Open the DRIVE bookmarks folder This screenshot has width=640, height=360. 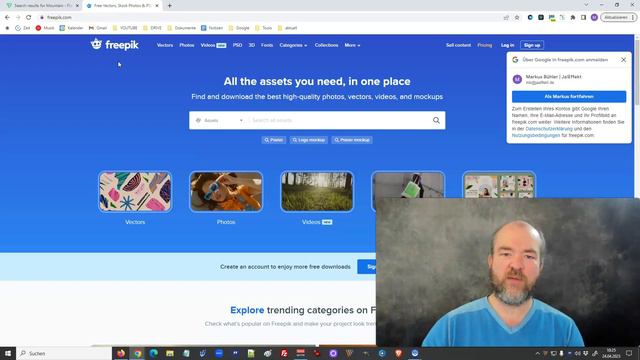[x=152, y=28]
